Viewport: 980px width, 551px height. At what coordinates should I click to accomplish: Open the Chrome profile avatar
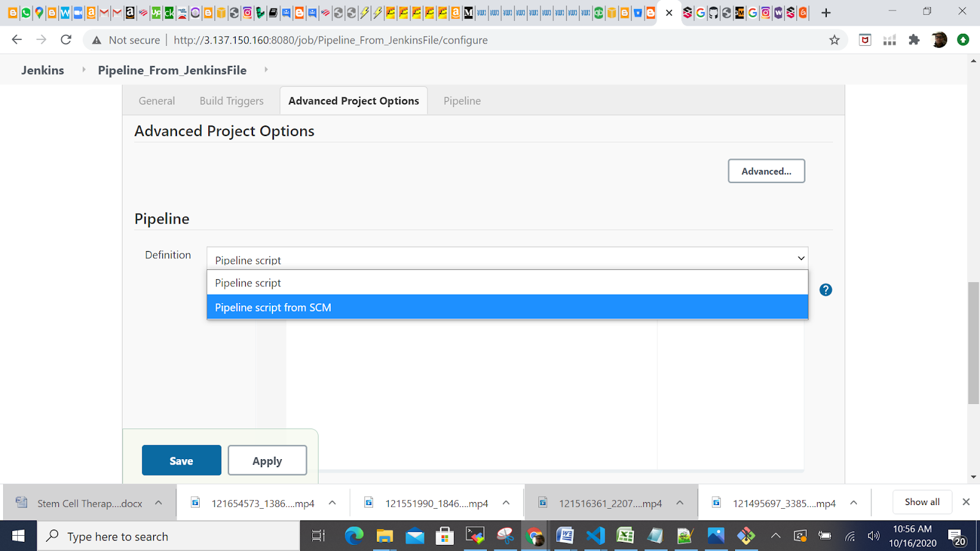pyautogui.click(x=939, y=40)
